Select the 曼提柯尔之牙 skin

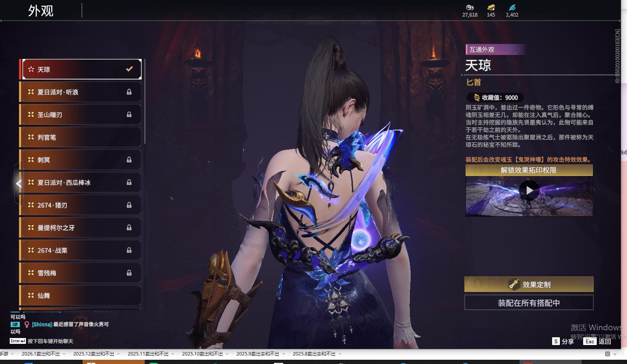[81, 228]
